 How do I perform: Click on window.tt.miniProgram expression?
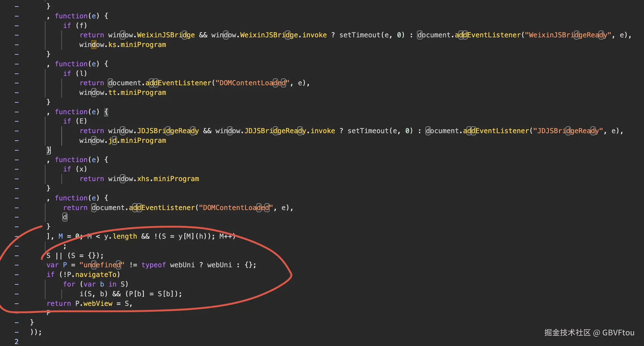[x=122, y=92]
